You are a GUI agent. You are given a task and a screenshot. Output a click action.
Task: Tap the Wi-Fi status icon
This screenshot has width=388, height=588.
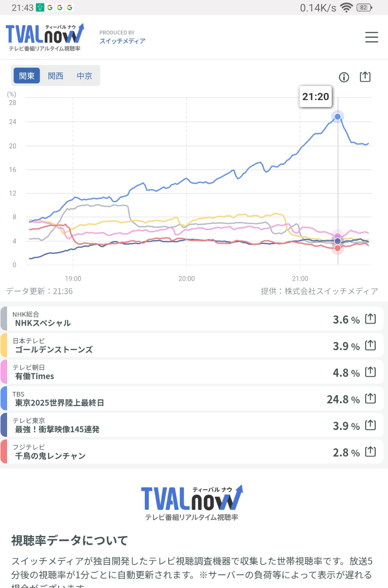click(x=346, y=7)
